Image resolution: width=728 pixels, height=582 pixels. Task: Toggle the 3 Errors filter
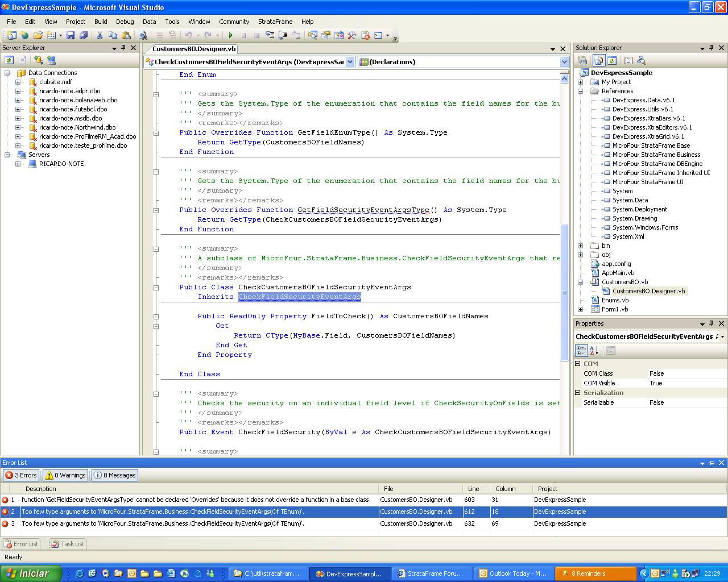coord(21,475)
